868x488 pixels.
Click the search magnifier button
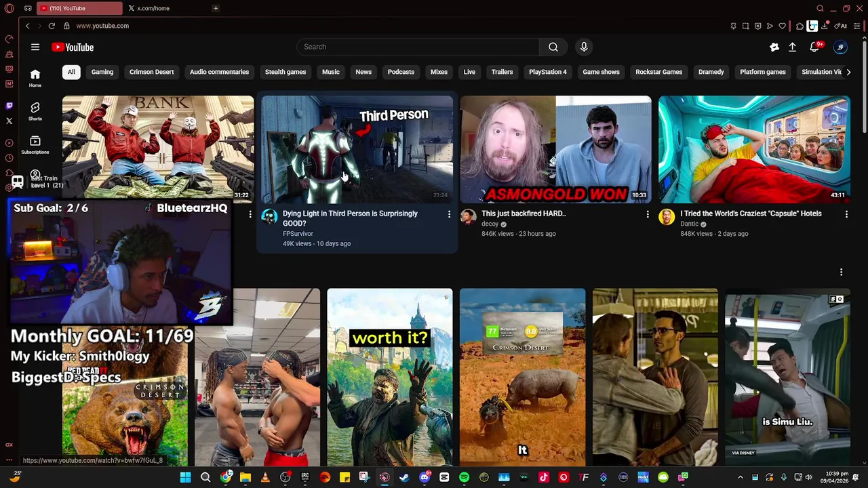pyautogui.click(x=553, y=47)
